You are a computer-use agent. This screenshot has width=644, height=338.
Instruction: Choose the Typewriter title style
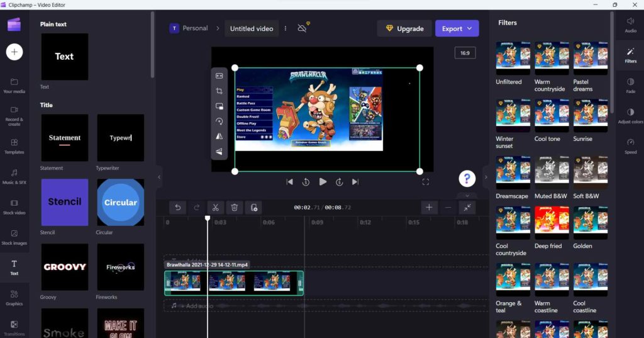120,138
